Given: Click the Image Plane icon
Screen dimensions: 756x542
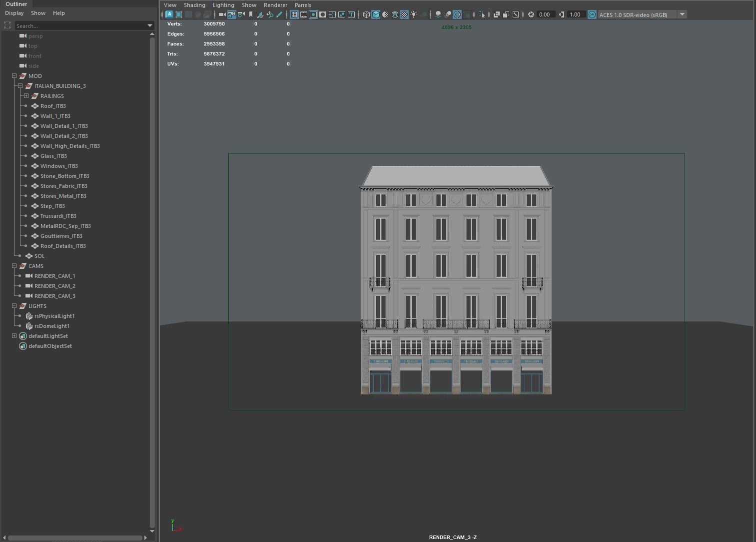Looking at the screenshot, I should coord(260,14).
